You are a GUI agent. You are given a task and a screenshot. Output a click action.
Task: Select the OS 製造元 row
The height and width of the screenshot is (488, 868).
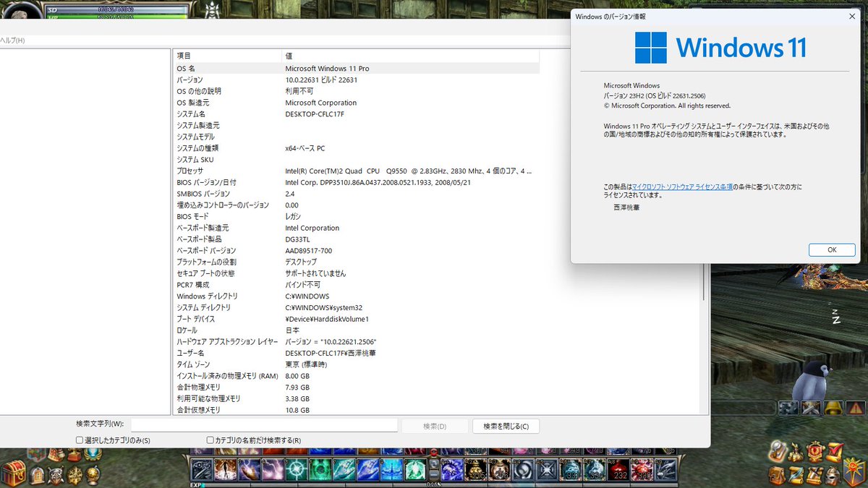[356, 103]
